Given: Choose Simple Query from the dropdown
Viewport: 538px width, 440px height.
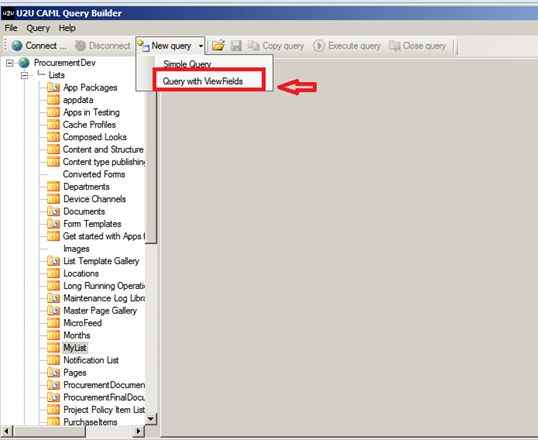Looking at the screenshot, I should click(187, 64).
